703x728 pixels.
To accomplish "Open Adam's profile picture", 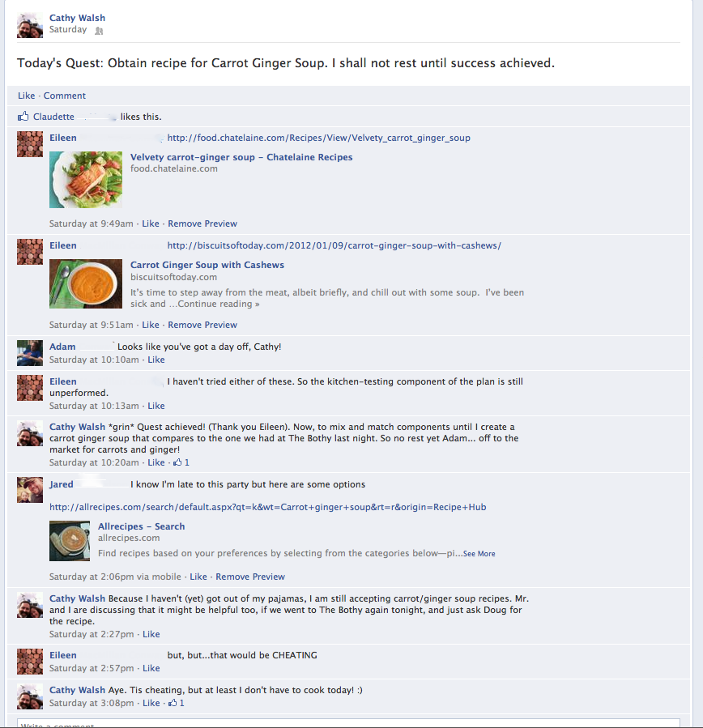I will pyautogui.click(x=30, y=353).
